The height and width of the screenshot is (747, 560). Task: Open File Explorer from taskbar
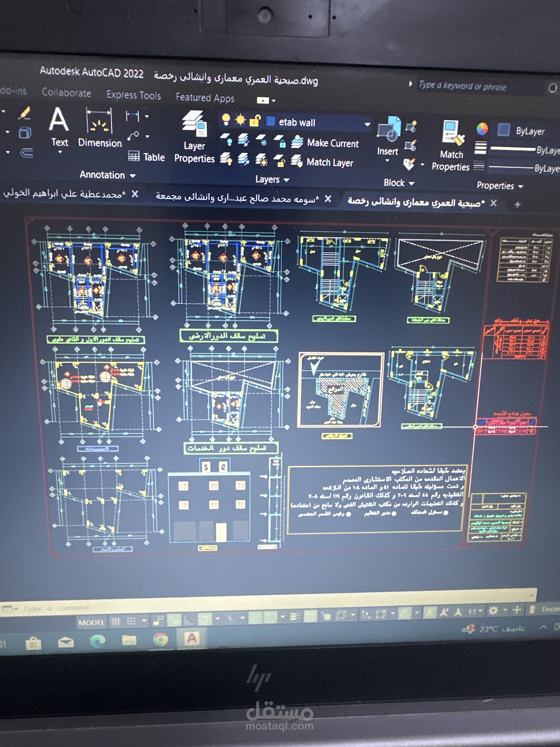pyautogui.click(x=129, y=640)
